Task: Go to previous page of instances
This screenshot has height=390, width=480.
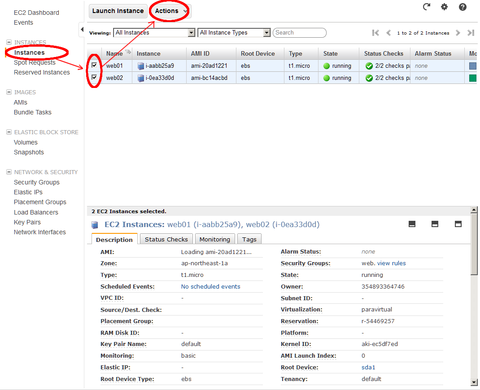Action: pyautogui.click(x=388, y=33)
